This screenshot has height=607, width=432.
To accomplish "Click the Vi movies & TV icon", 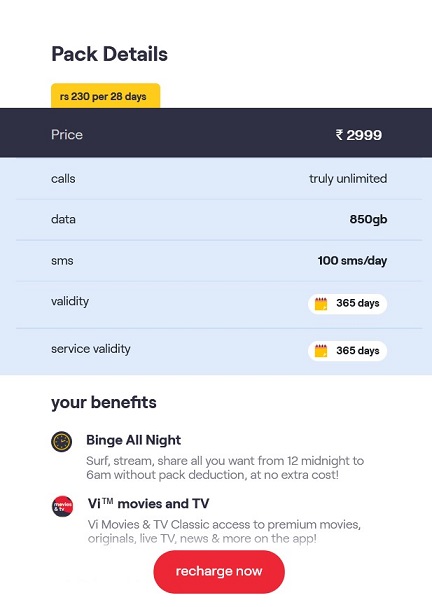I will pos(63,506).
